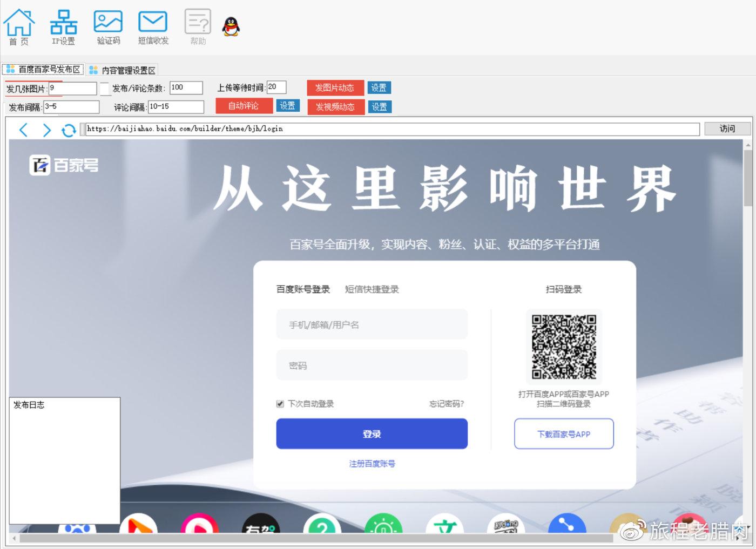Open the IP设置 network icon
Viewport: 756px width, 549px height.
[x=63, y=26]
